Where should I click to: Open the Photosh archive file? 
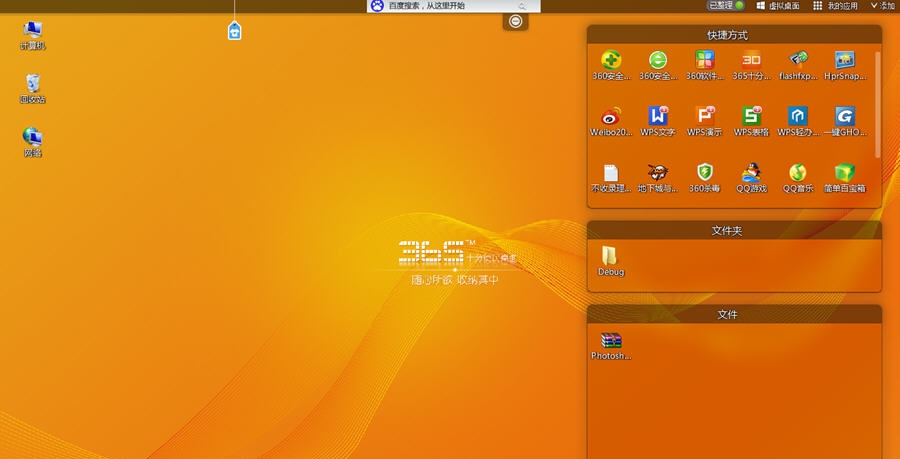[611, 345]
